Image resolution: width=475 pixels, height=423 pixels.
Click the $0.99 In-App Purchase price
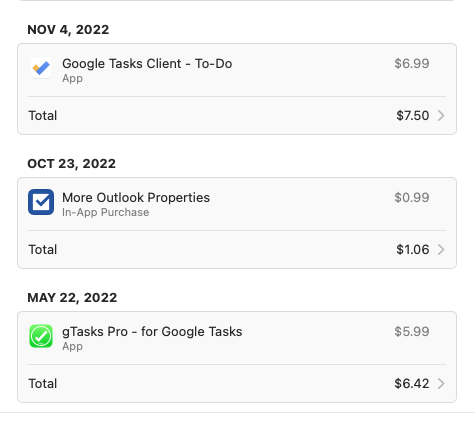(x=412, y=198)
